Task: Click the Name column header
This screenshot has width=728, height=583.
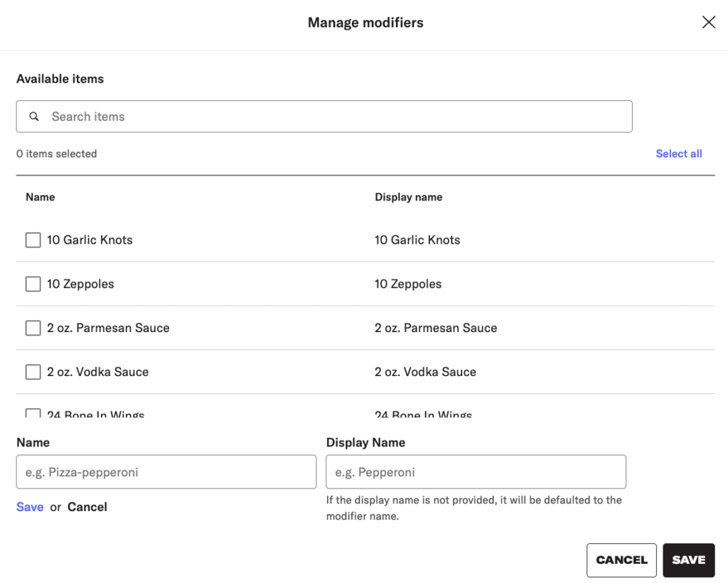Action: point(41,197)
